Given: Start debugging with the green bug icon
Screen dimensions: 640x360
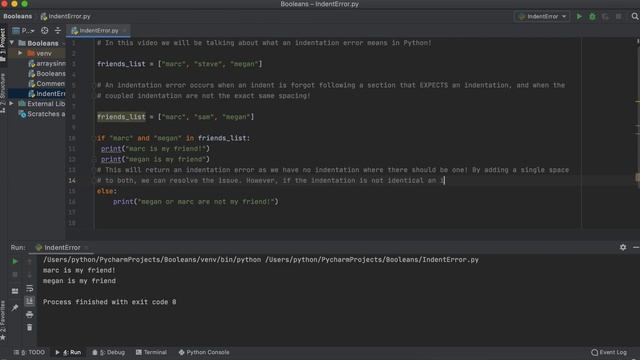Looking at the screenshot, I should 592,16.
